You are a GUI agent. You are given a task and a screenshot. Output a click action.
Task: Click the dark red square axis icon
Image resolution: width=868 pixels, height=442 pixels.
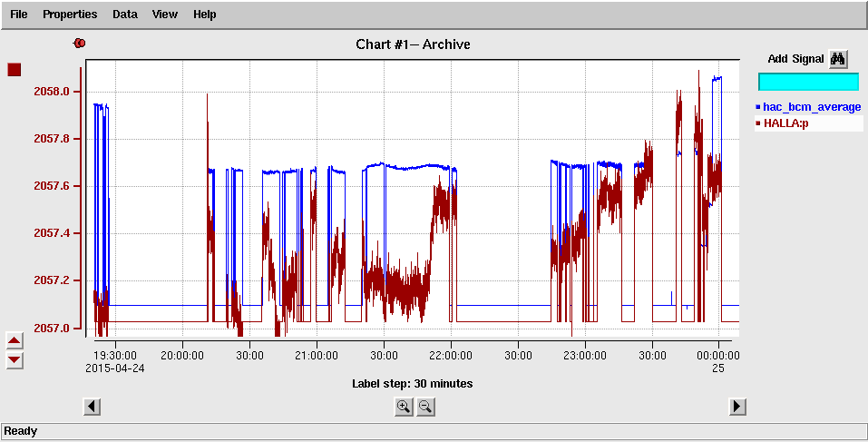(14, 70)
